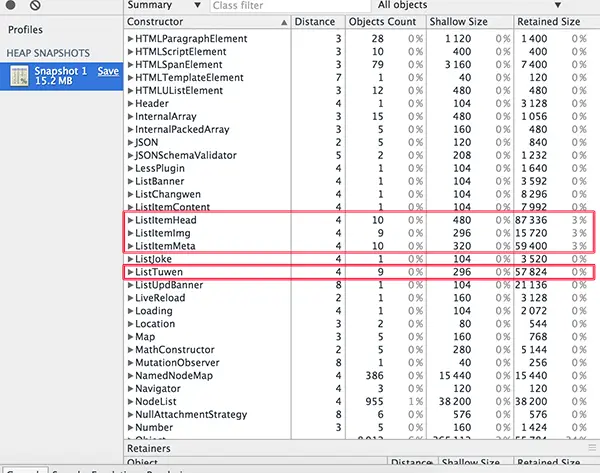Image resolution: width=600 pixels, height=473 pixels.
Task: Click the HEAP SNAPSHOTS section label
Action: pos(48,53)
